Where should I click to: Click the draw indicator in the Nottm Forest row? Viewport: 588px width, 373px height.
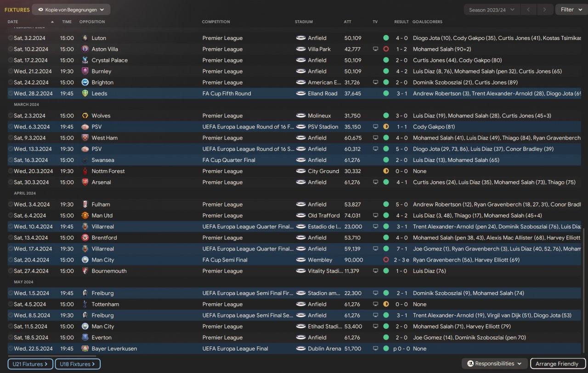[386, 171]
